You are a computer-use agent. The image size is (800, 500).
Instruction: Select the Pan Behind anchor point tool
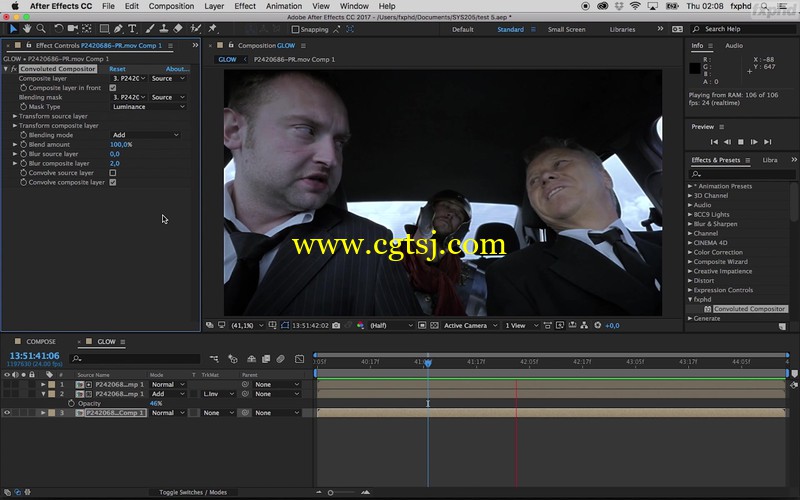(87, 29)
